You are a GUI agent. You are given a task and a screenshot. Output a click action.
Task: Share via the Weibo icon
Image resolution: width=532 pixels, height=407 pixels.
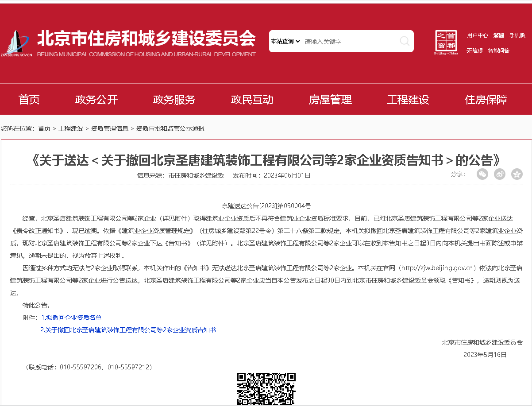500,174
